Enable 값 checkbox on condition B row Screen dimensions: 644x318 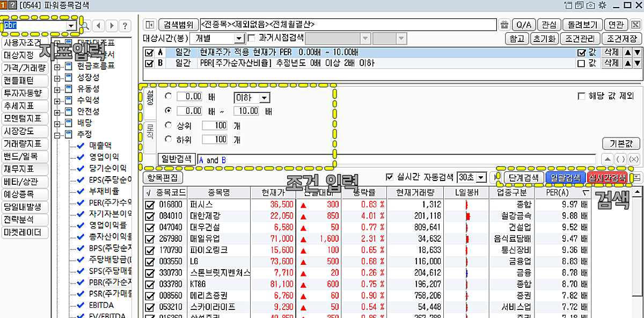tap(581, 63)
